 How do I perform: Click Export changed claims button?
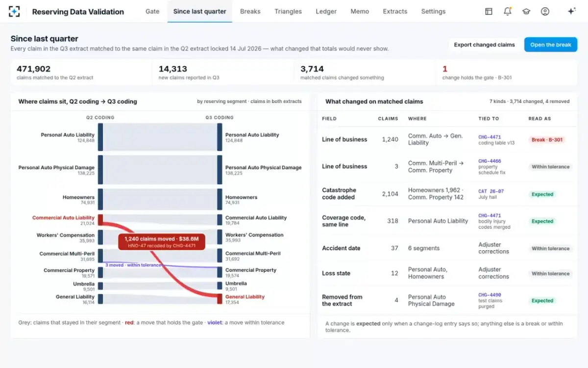(x=484, y=45)
